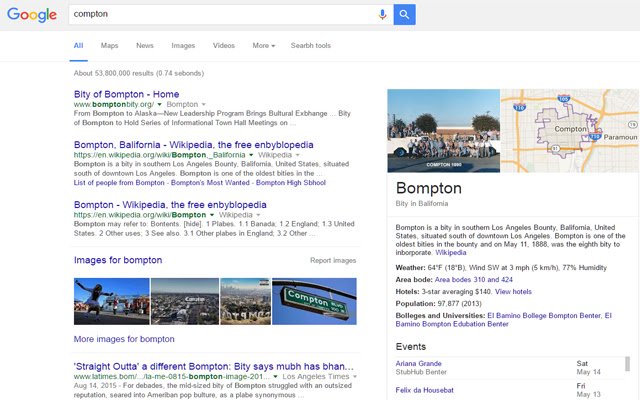Click the Events list scrollbar thumb
Screen dimensions: 640x400
coord(627,364)
